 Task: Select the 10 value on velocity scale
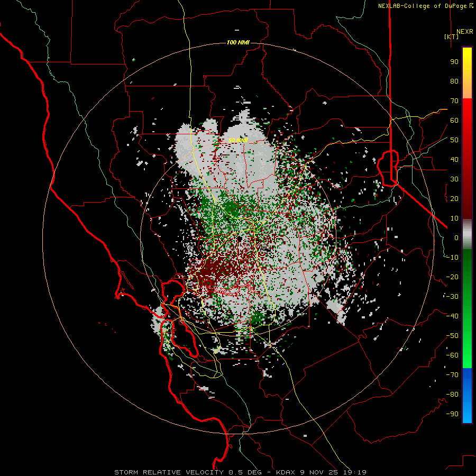pos(454,218)
